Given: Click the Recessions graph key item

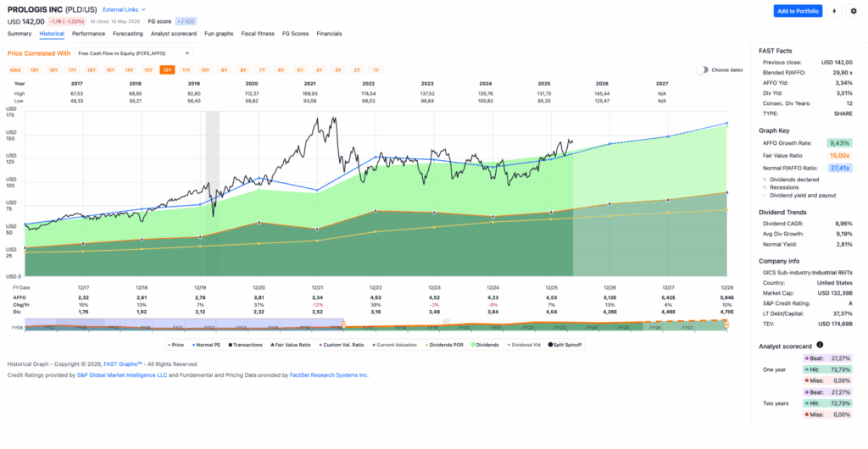Looking at the screenshot, I should [x=780, y=187].
